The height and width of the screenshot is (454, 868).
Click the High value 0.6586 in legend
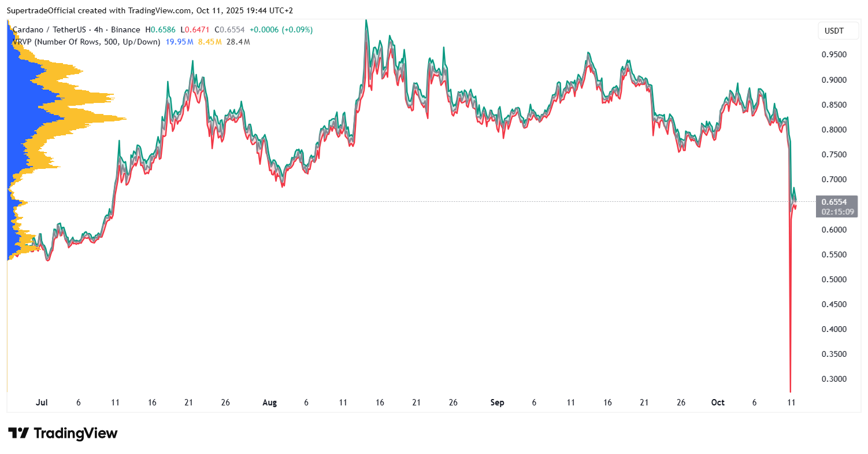164,30
